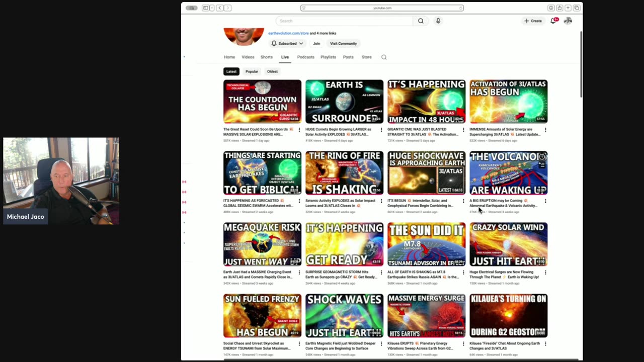The image size is (644, 362).
Task: Open 'KILAUEA'S TURNING ON' thumbnail
Action: click(x=508, y=316)
